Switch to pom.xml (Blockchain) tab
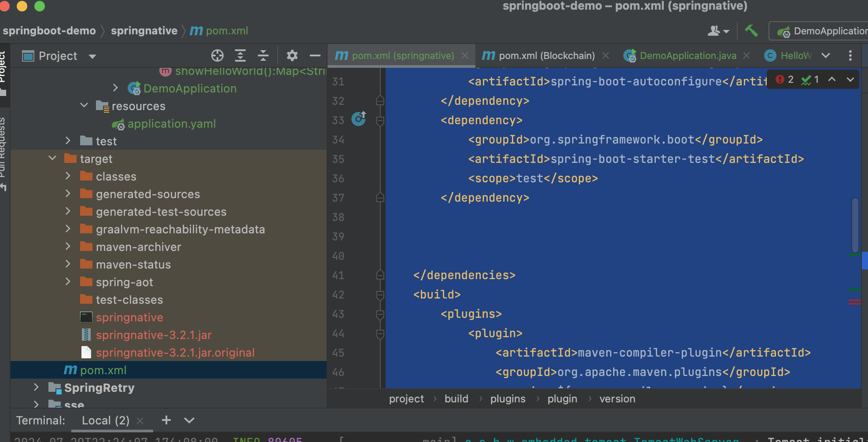Viewport: 868px width, 442px height. point(546,55)
